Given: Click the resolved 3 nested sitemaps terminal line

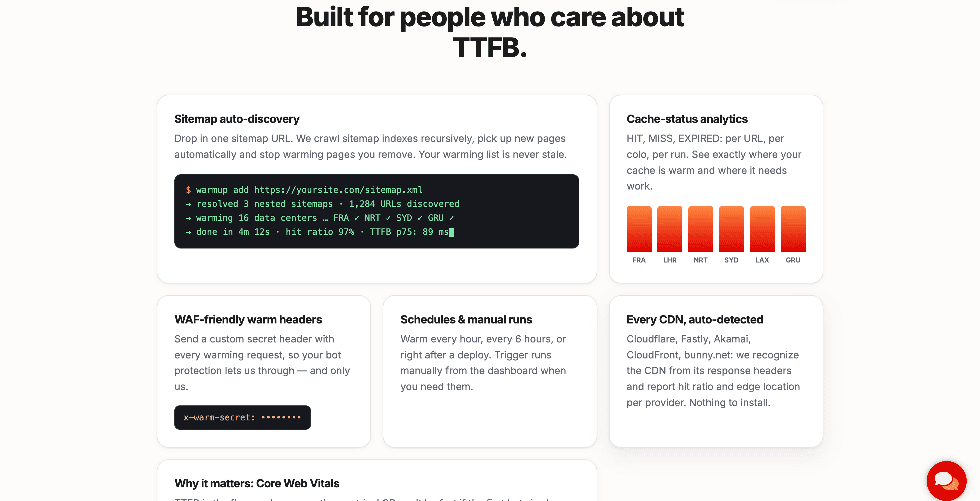Looking at the screenshot, I should click(x=322, y=204).
